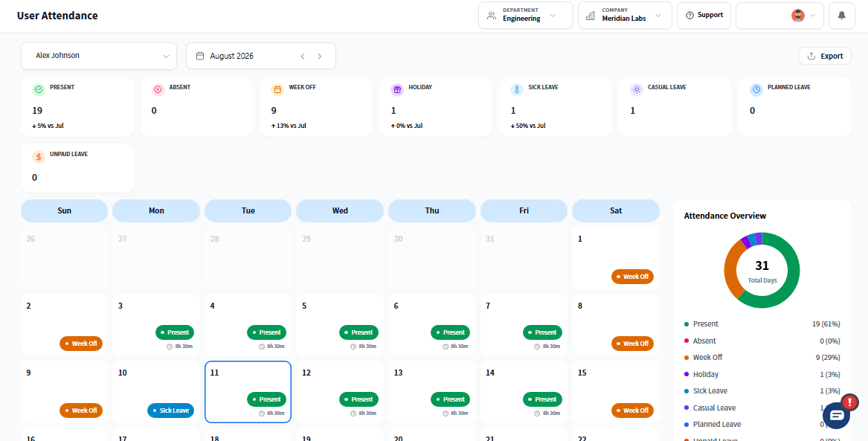Select the Sat column header
Screen dimensions: 868x441
pos(616,210)
